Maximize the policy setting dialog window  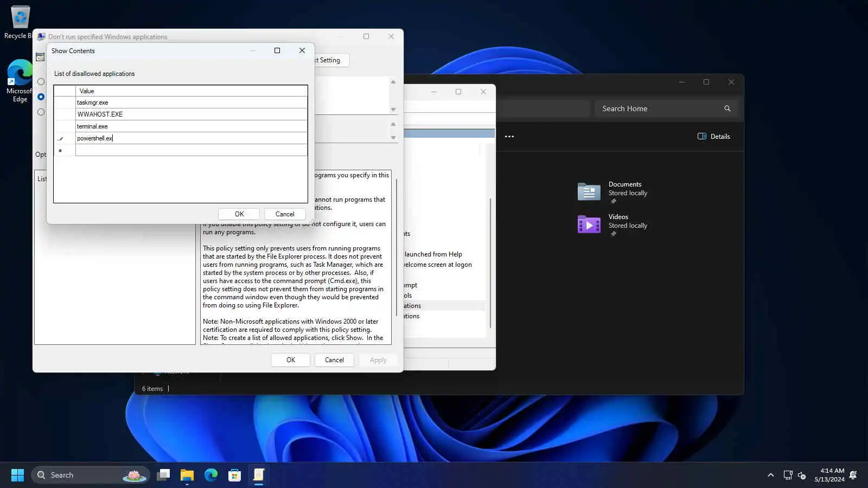366,36
